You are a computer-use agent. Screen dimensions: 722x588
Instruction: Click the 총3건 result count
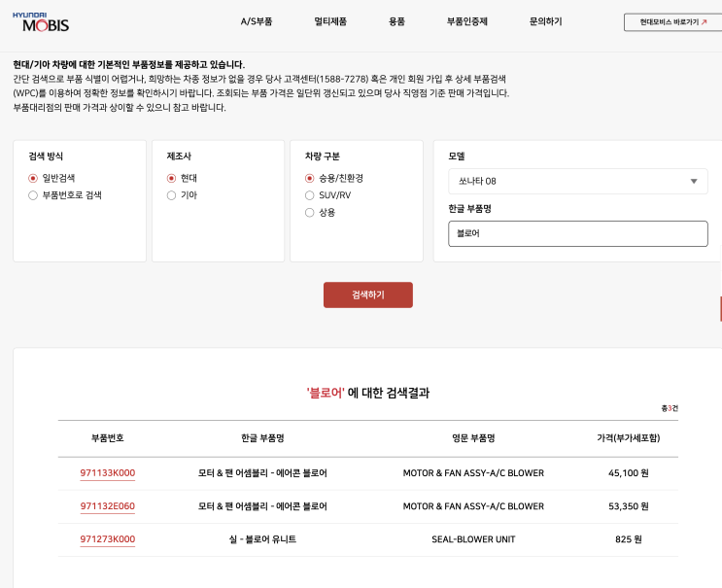click(x=670, y=408)
